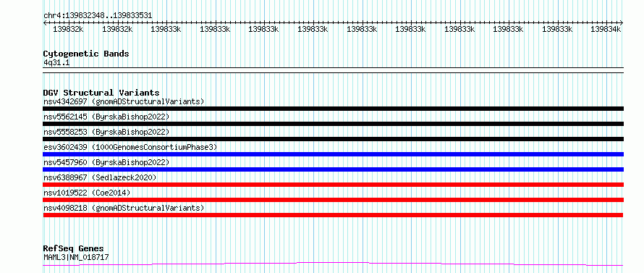The image size is (644, 273).
Task: Click the 4q31.1 band label
Action: (x=56, y=62)
